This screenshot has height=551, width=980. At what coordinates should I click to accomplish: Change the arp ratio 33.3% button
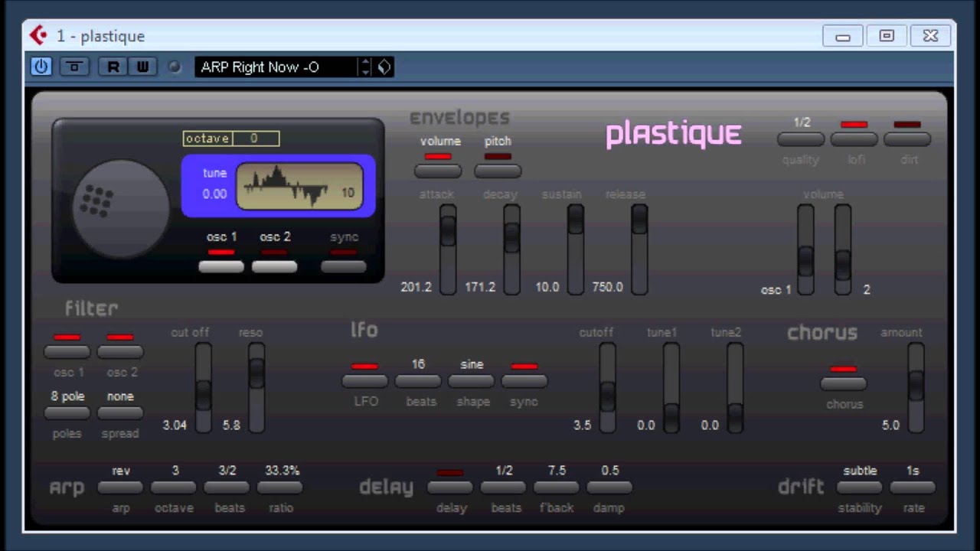[280, 487]
